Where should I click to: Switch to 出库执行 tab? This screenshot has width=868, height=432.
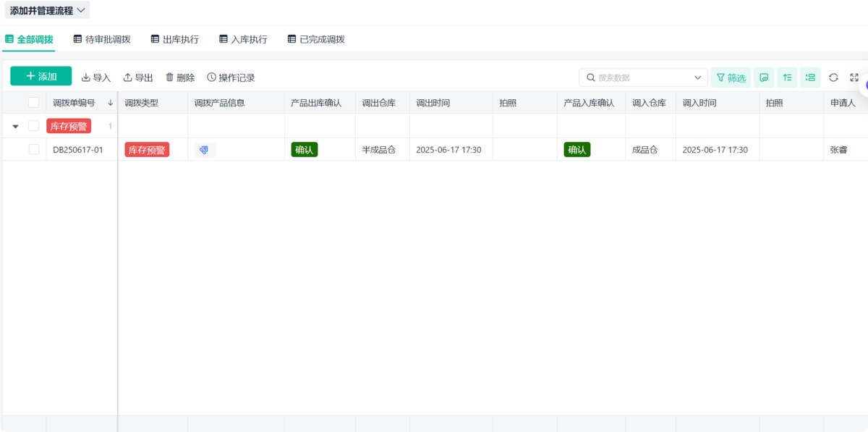pyautogui.click(x=174, y=39)
